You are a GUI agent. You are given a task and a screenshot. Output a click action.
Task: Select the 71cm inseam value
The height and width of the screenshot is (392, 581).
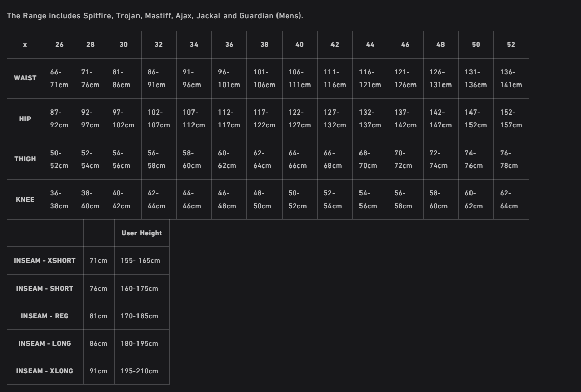click(x=99, y=261)
